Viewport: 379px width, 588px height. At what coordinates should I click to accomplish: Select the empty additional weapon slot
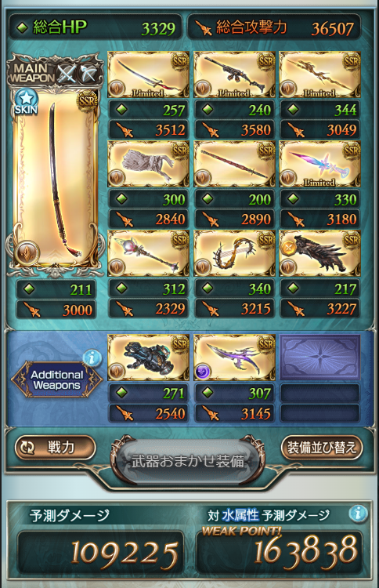coord(319,358)
